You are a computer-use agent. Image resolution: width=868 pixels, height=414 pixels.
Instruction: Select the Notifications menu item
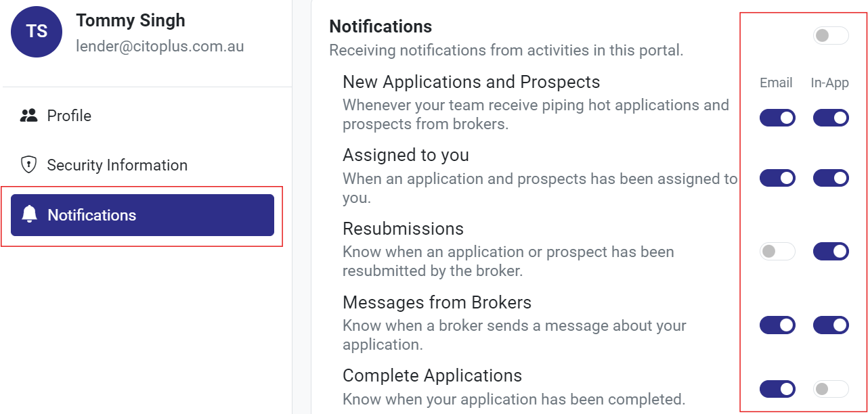point(142,215)
